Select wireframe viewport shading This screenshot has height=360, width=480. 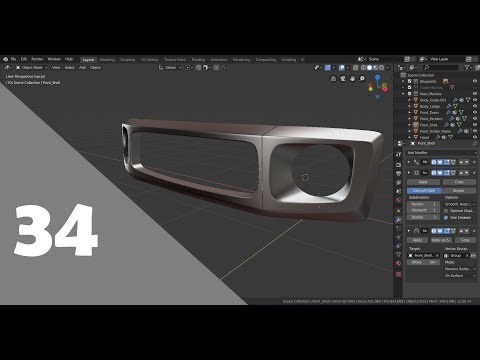363,68
